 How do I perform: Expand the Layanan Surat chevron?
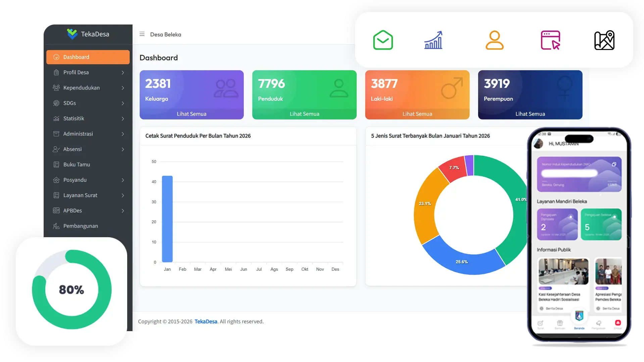point(123,195)
